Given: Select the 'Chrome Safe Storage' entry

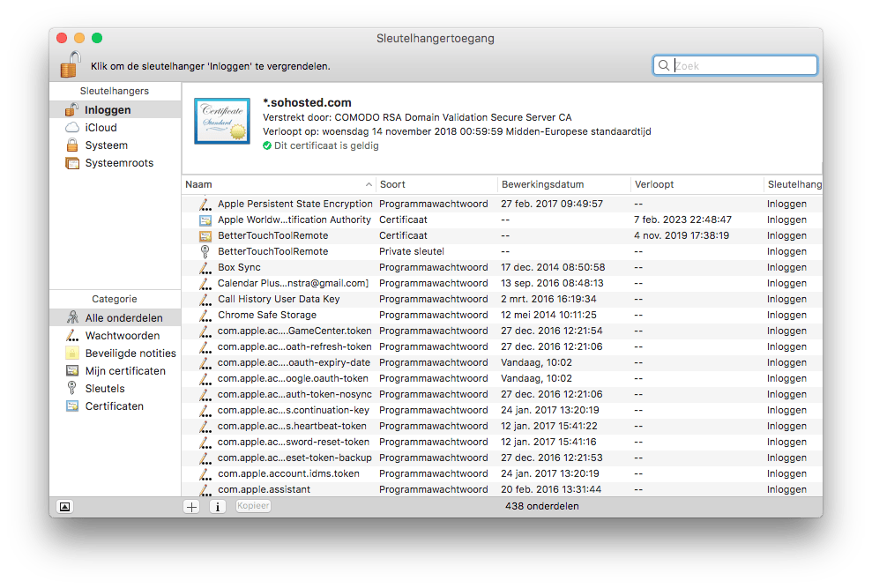Looking at the screenshot, I should tap(502, 315).
